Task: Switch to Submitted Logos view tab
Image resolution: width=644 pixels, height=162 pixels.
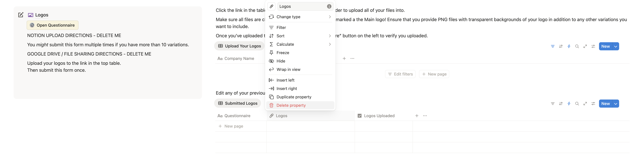Action: pyautogui.click(x=238, y=104)
